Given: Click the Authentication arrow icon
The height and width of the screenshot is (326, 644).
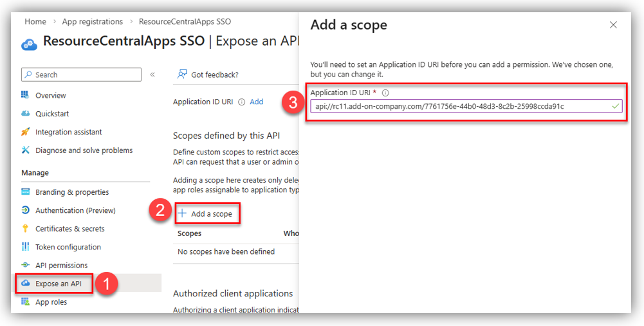Looking at the screenshot, I should pos(25,210).
